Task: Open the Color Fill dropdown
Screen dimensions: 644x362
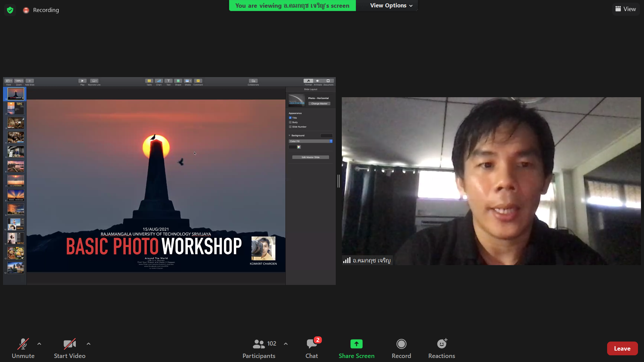Action: [311, 141]
